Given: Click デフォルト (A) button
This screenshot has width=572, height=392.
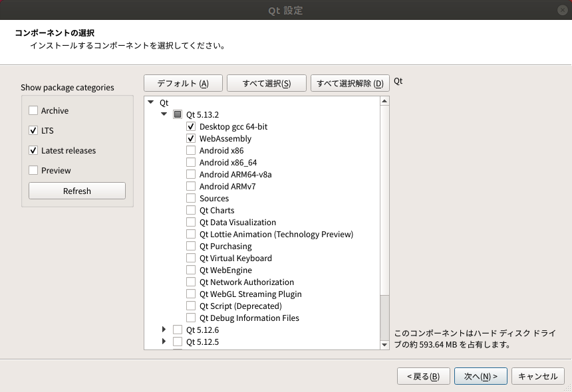Looking at the screenshot, I should click(x=183, y=84).
